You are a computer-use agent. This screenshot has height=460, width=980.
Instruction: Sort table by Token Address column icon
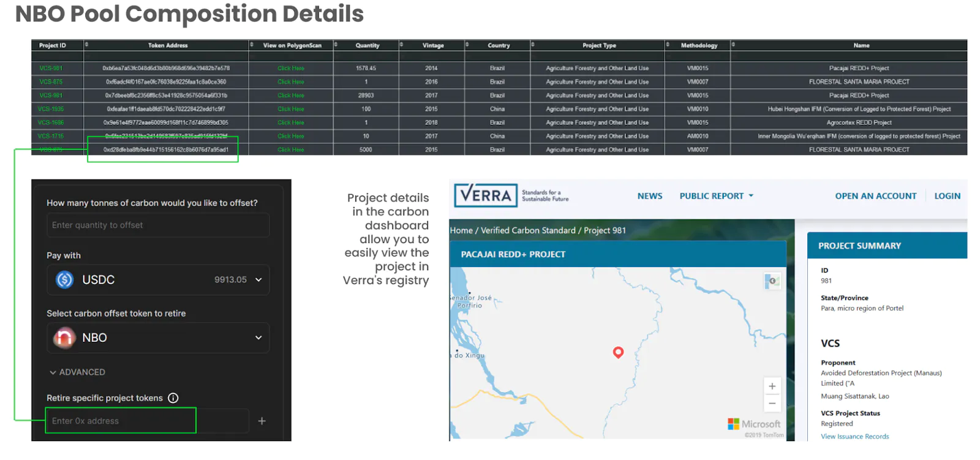click(x=87, y=45)
